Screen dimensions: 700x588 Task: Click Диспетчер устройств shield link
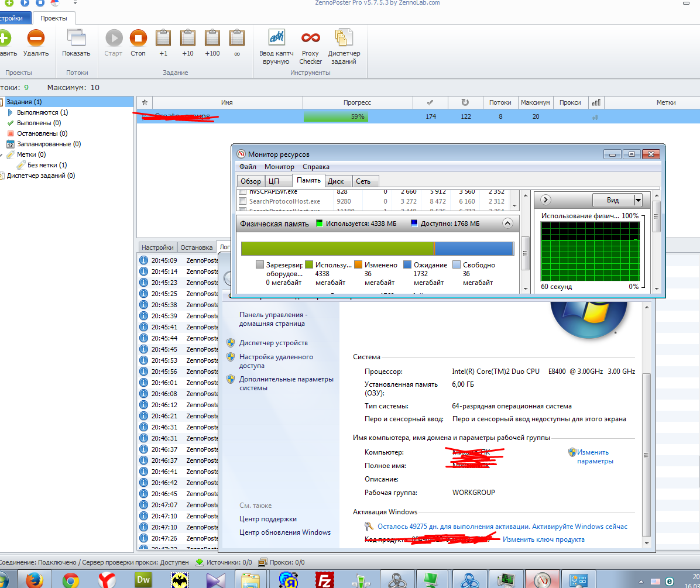(x=273, y=343)
